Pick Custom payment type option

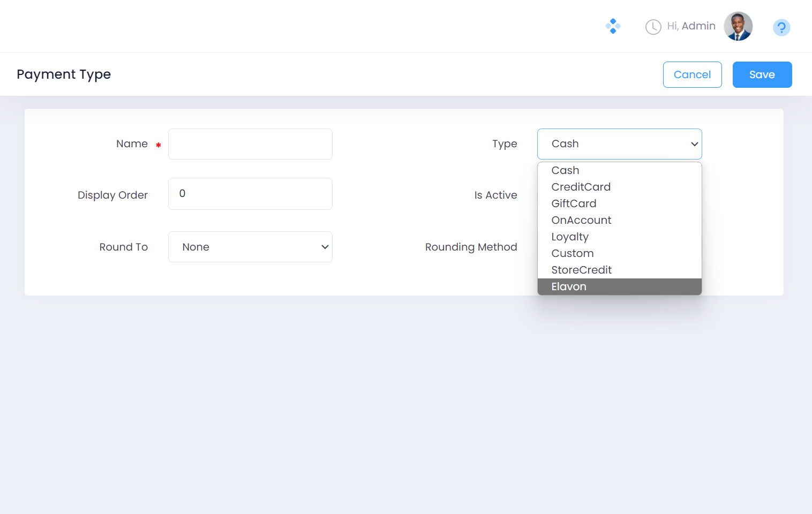tap(573, 253)
